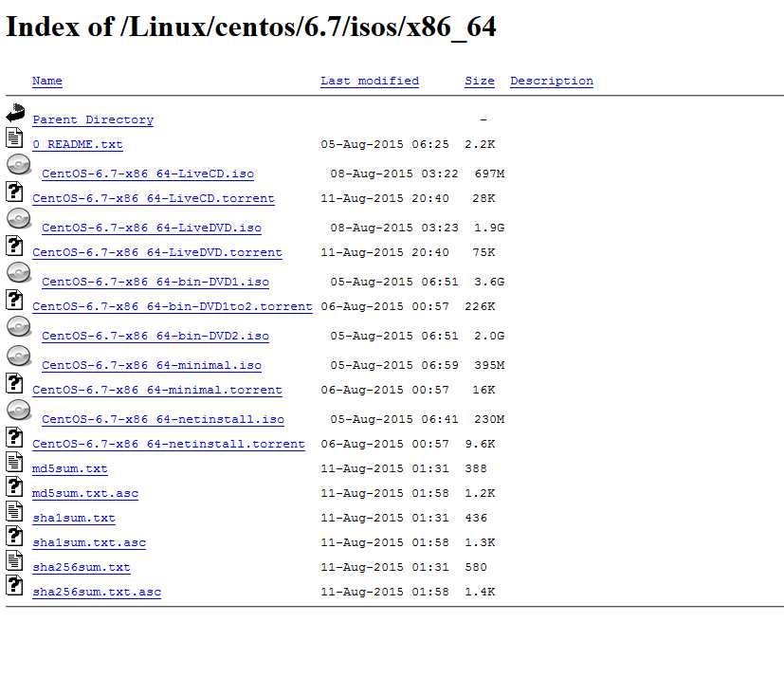Click the '580' size of sha256sum.txt

(x=476, y=568)
